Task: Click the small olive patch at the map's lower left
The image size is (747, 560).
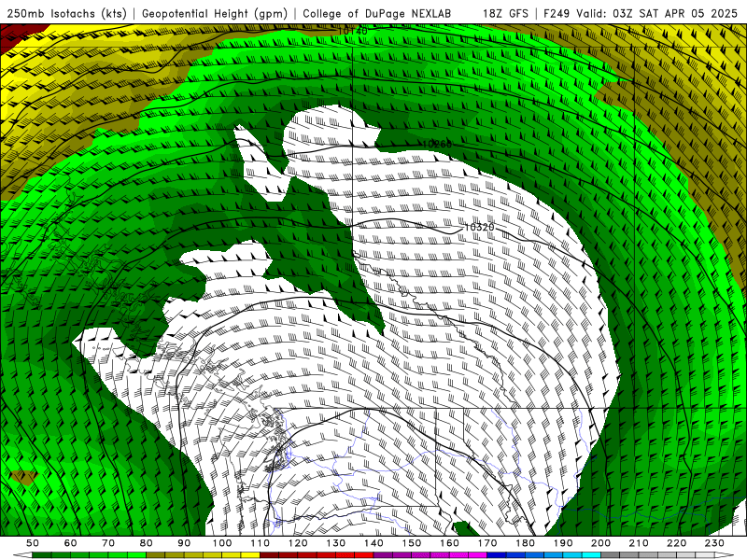Action: (24, 477)
